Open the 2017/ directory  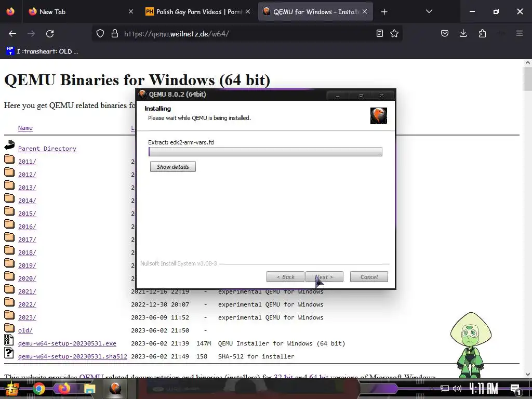pyautogui.click(x=27, y=240)
